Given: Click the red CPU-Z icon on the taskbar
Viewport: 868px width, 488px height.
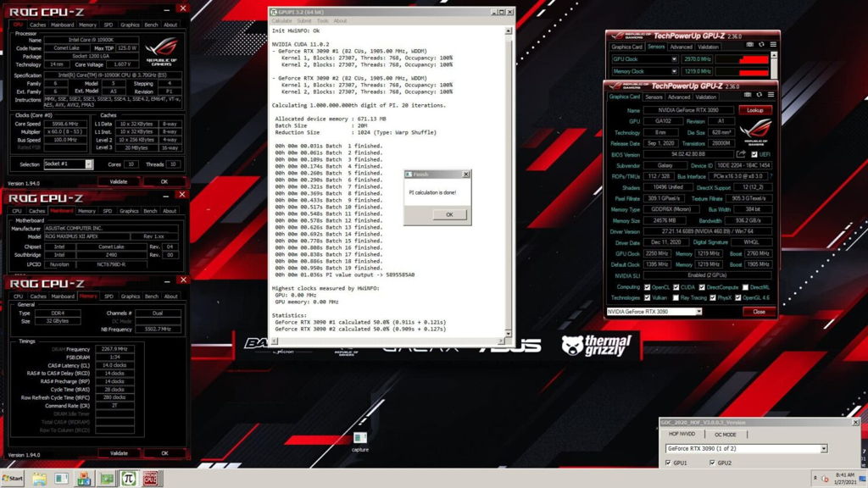Looking at the screenshot, I should (x=150, y=479).
